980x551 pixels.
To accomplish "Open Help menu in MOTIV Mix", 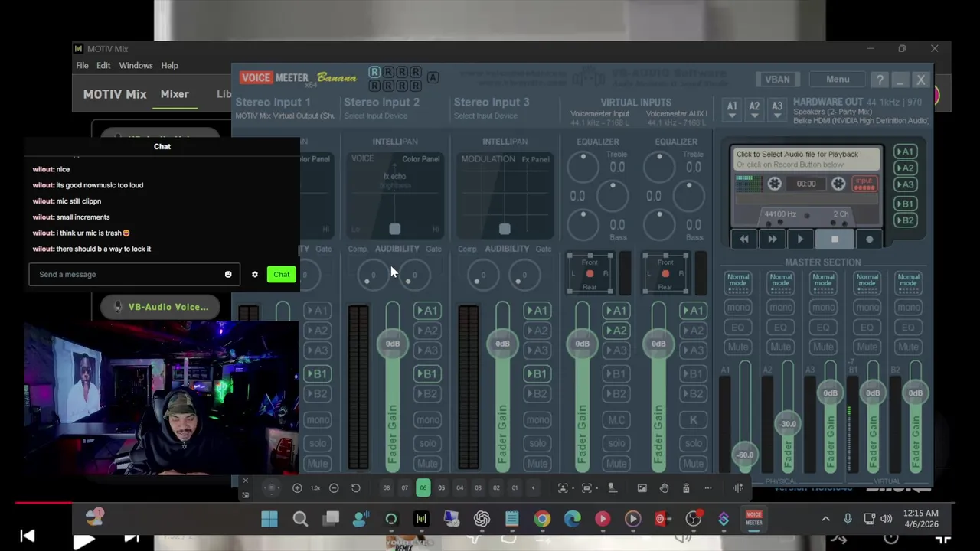I will click(x=169, y=66).
